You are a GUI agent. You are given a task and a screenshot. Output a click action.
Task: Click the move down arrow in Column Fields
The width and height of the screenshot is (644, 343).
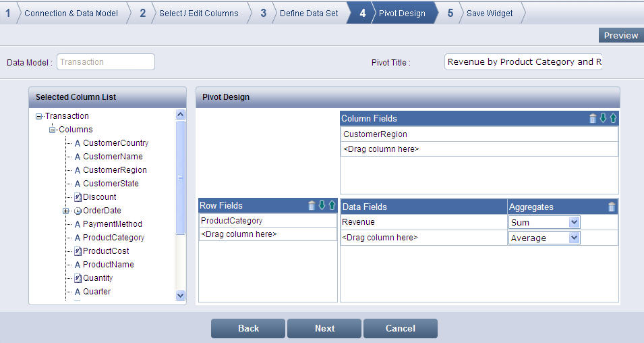(x=603, y=118)
